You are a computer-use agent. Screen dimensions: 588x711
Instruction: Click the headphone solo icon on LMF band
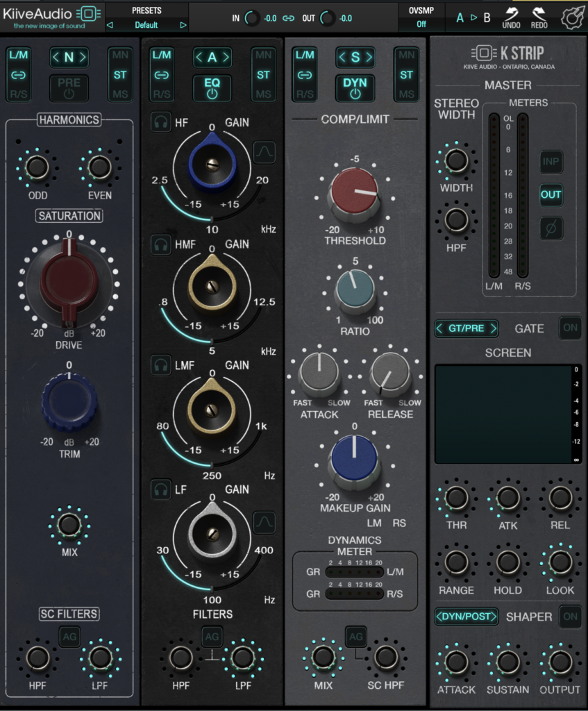click(160, 365)
